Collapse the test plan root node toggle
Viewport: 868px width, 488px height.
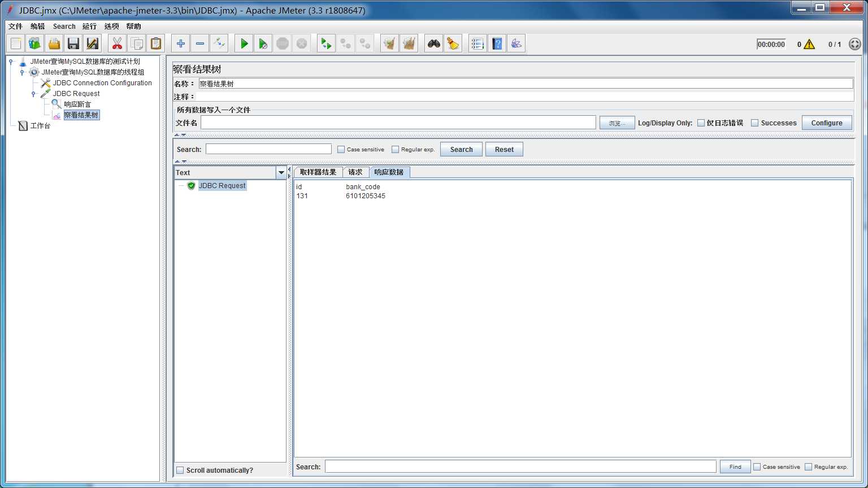tap(11, 62)
